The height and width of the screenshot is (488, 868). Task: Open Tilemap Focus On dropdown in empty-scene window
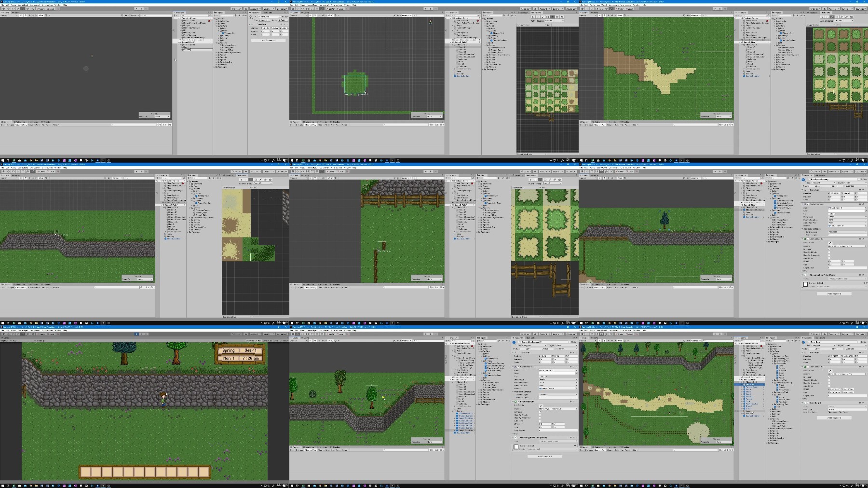point(162,116)
